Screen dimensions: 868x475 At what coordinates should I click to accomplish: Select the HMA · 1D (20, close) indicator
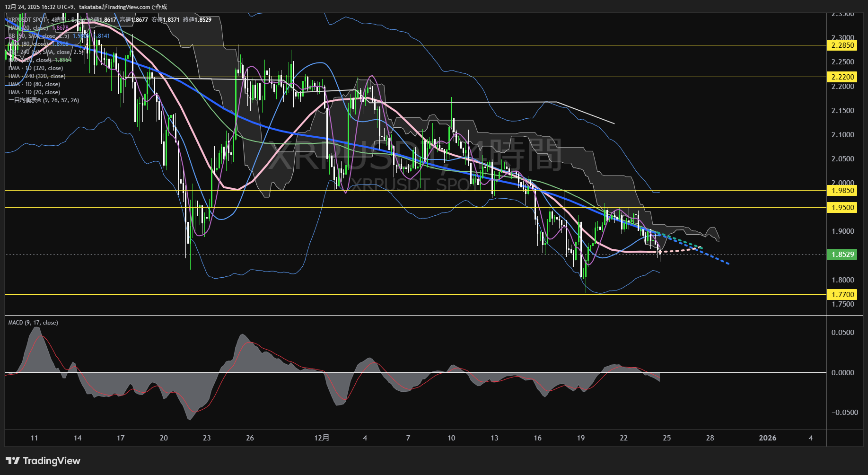coord(34,92)
